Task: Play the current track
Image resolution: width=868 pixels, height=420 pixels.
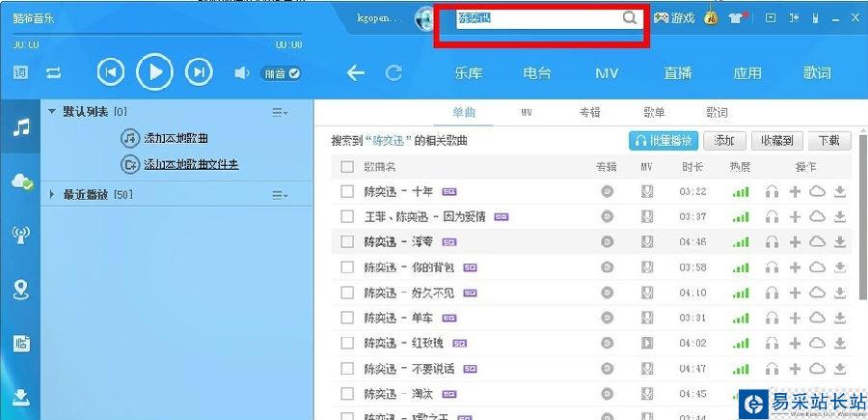Action: tap(154, 71)
